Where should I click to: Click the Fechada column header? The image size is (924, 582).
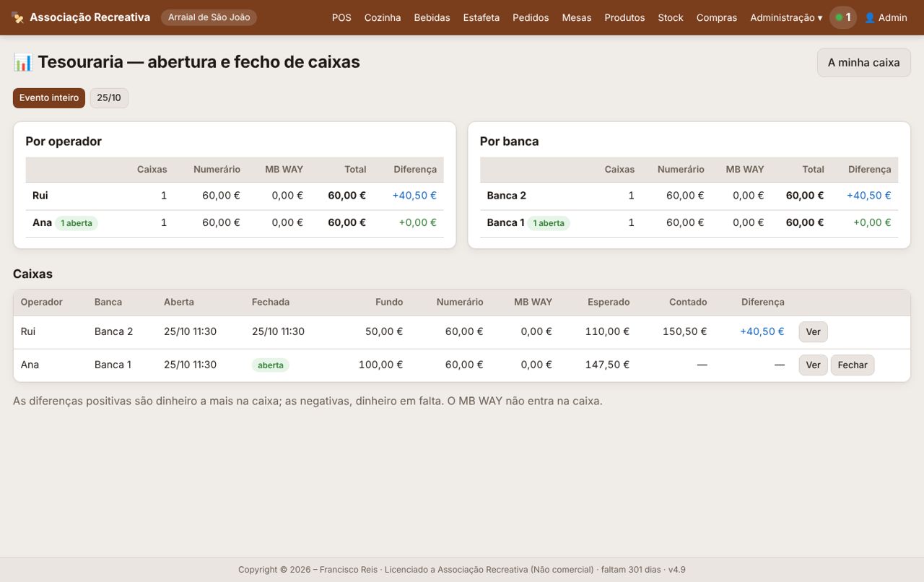[x=271, y=302]
